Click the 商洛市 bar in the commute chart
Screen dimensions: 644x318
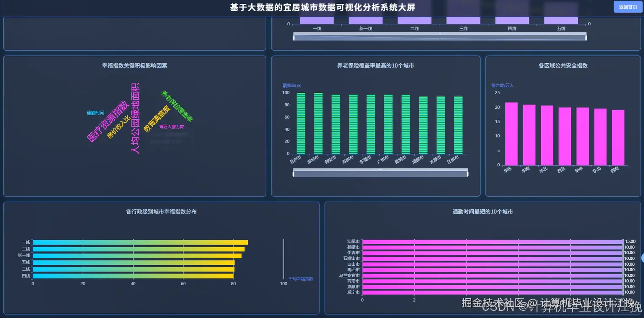[x=492, y=281]
